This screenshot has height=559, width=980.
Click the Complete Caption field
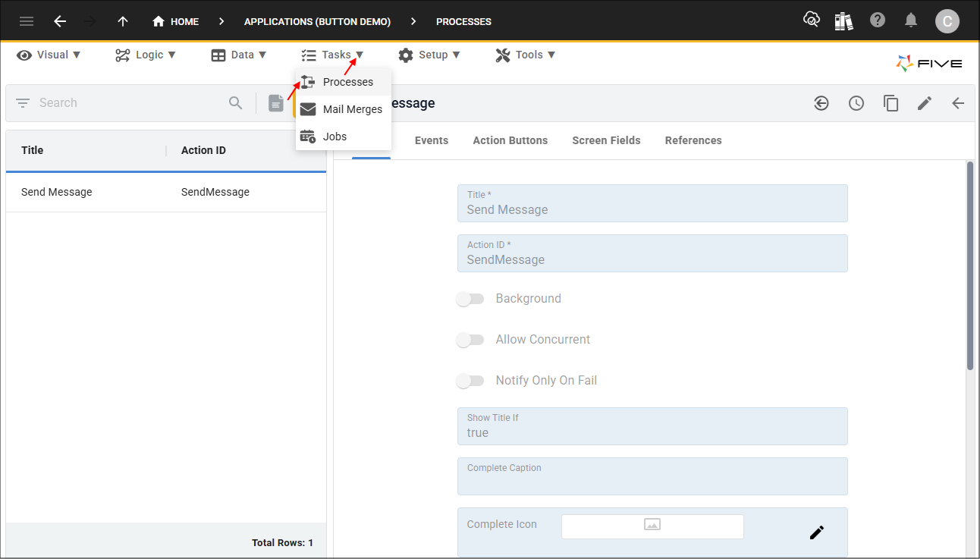[652, 476]
